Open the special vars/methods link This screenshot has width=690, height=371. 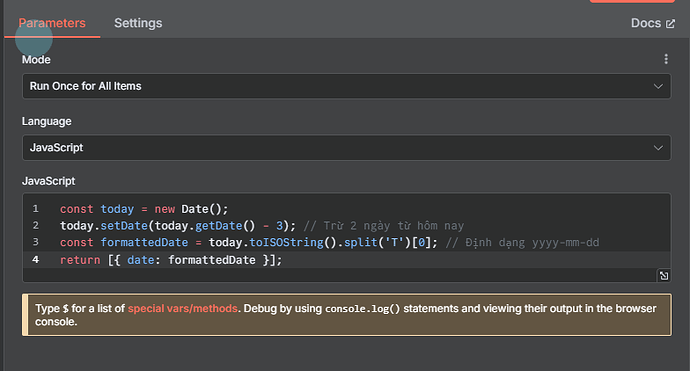183,309
